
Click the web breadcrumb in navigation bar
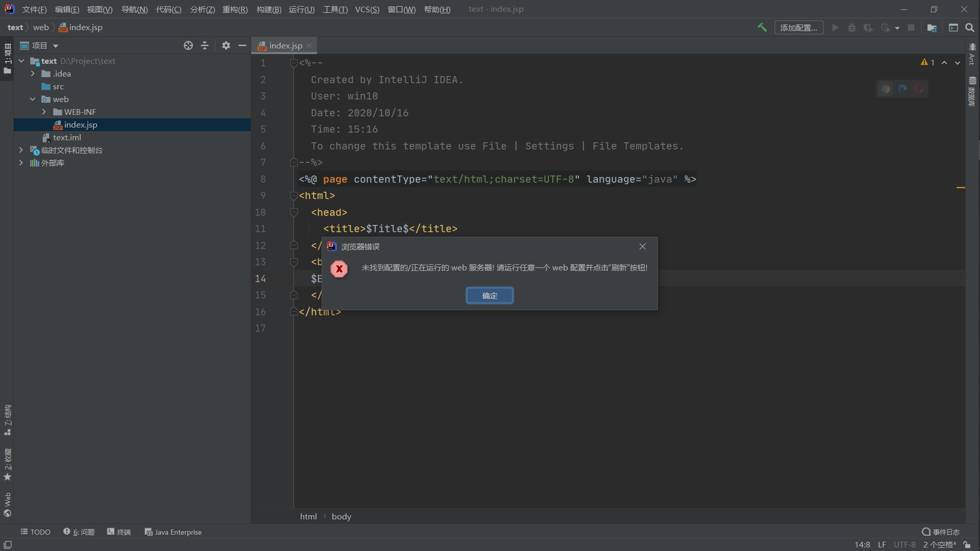(41, 27)
